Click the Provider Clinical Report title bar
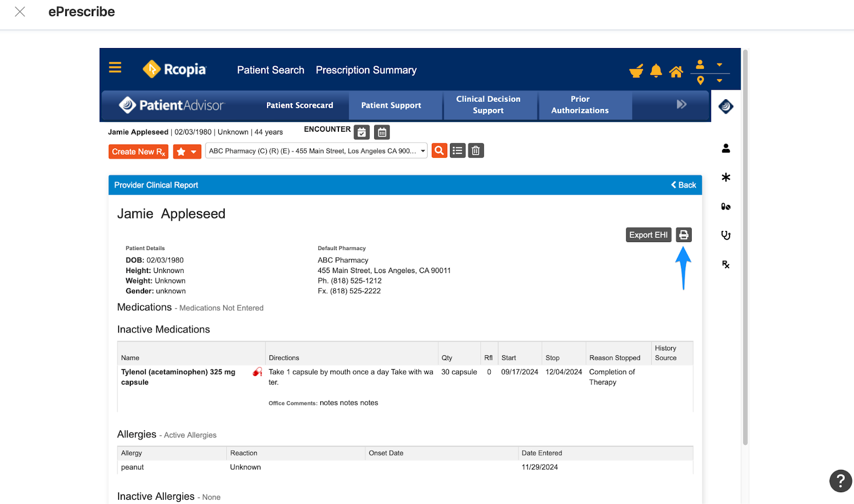854x504 pixels. (x=405, y=185)
